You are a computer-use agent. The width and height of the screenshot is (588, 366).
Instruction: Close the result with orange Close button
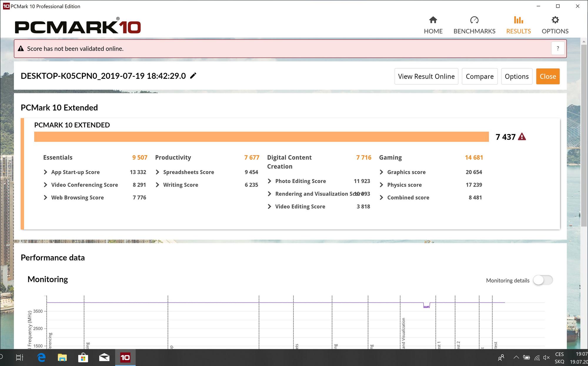[548, 76]
